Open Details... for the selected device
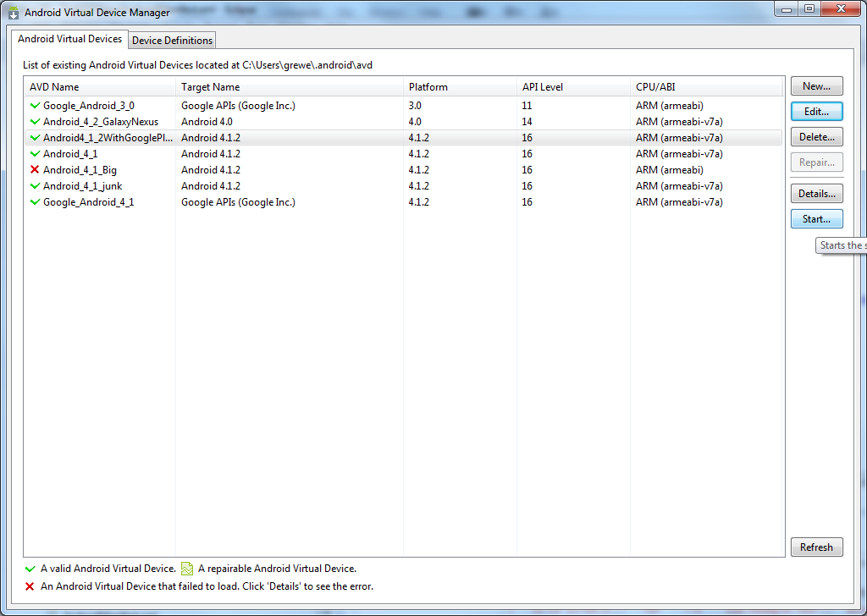This screenshot has height=616, width=867. pos(816,194)
